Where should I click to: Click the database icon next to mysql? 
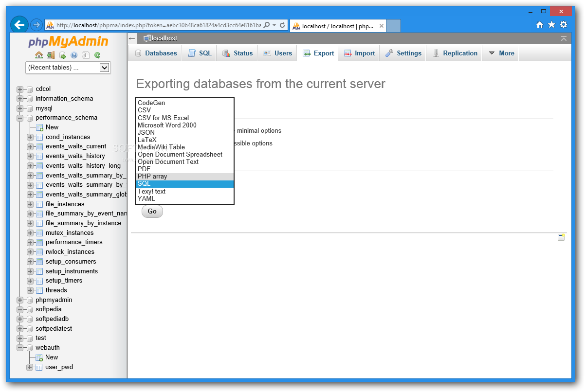coord(30,108)
